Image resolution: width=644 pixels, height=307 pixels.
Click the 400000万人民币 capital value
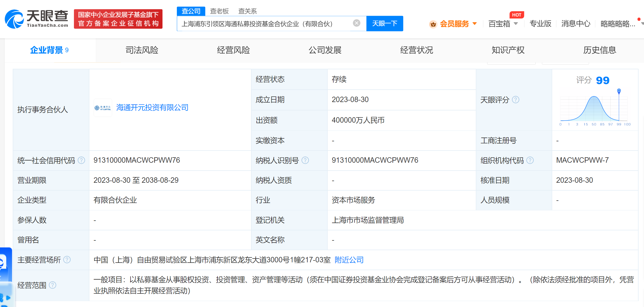coord(358,120)
